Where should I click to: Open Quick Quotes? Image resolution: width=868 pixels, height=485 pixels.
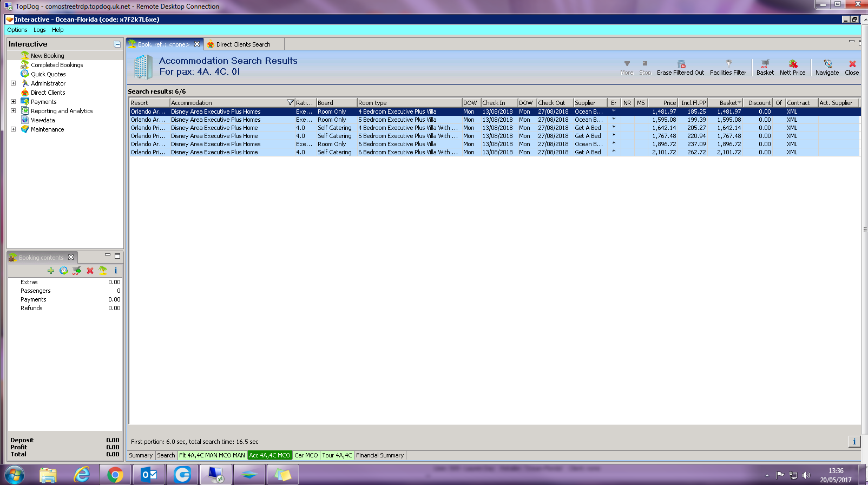48,74
